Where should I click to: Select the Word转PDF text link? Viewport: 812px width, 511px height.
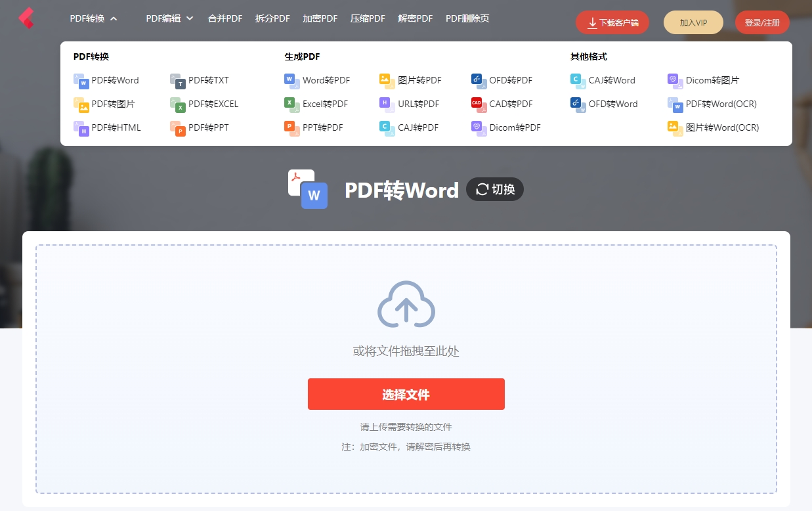(326, 81)
